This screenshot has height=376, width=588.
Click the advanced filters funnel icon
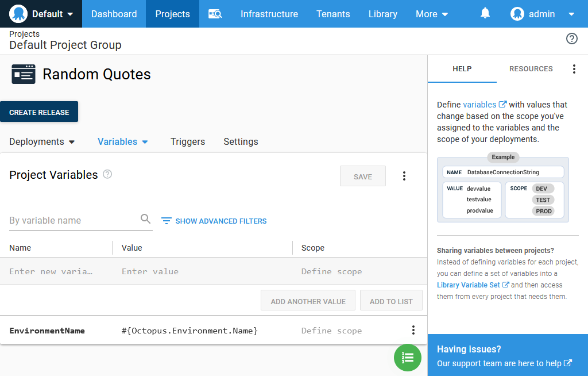click(167, 221)
